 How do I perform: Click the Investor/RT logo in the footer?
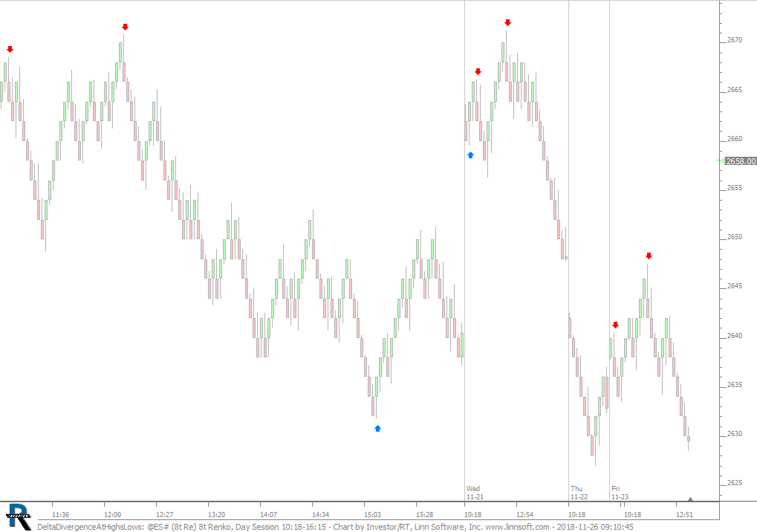pos(19,517)
